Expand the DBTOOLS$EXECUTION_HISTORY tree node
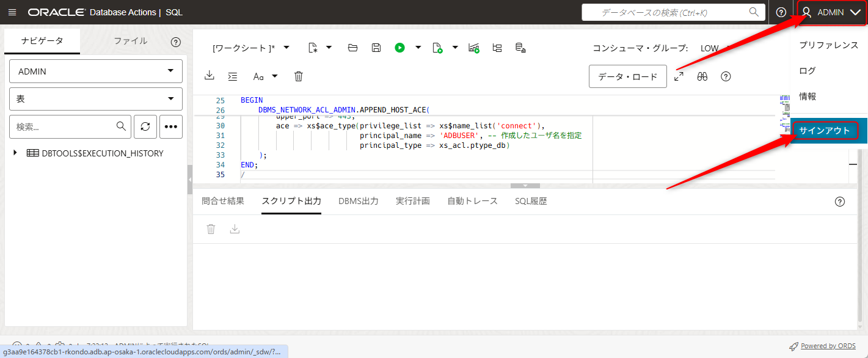Screen dimensions: 868x358 [15, 153]
